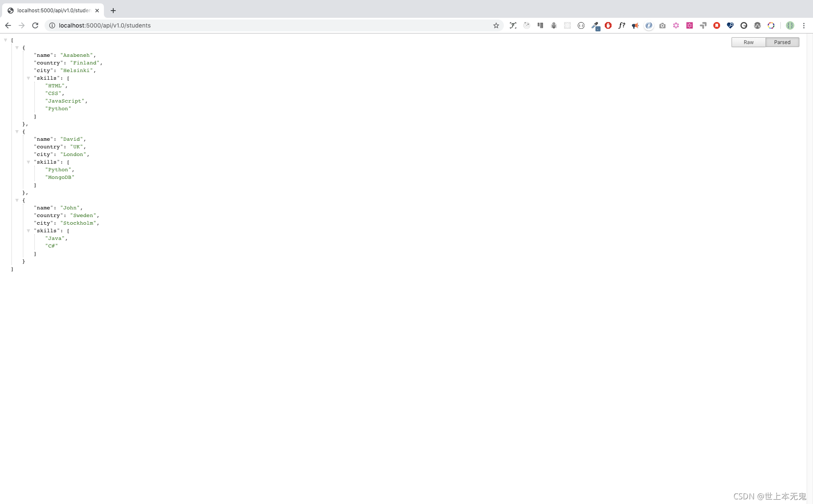Select the localhost:5000 students tab

pyautogui.click(x=53, y=11)
